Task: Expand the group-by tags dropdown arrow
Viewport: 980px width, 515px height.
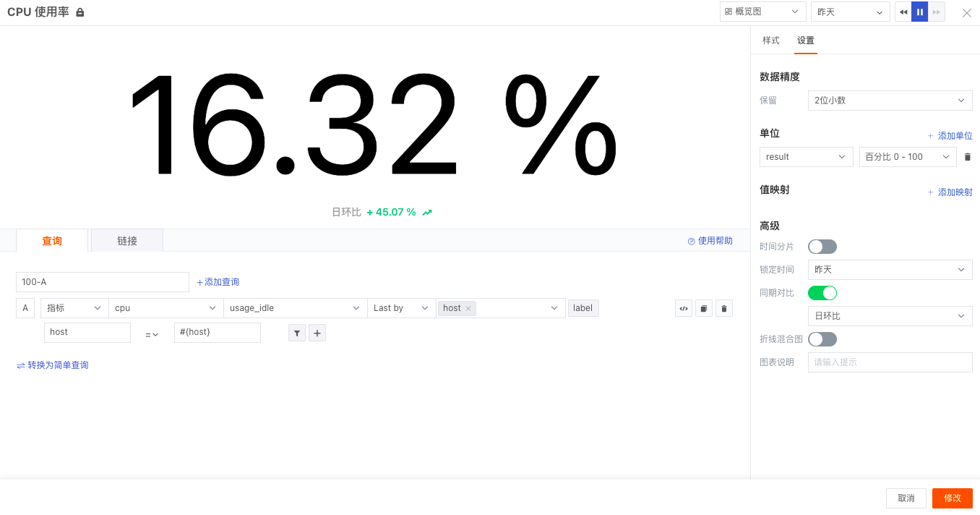Action: (555, 308)
